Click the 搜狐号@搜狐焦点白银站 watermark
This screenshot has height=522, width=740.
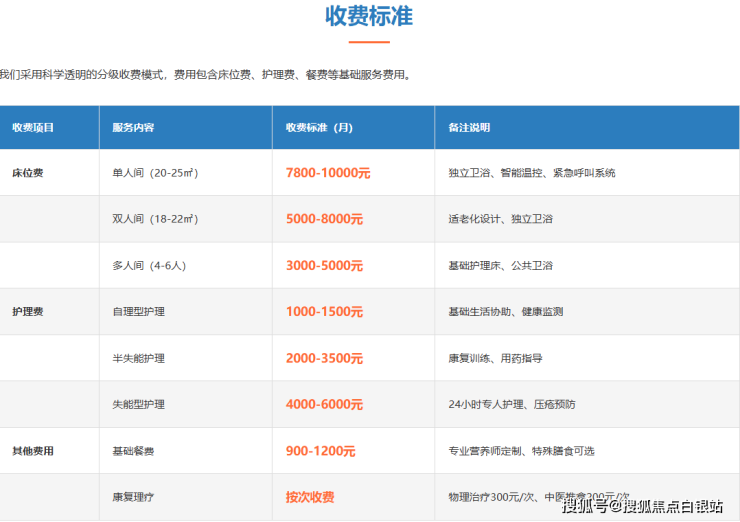click(x=643, y=505)
